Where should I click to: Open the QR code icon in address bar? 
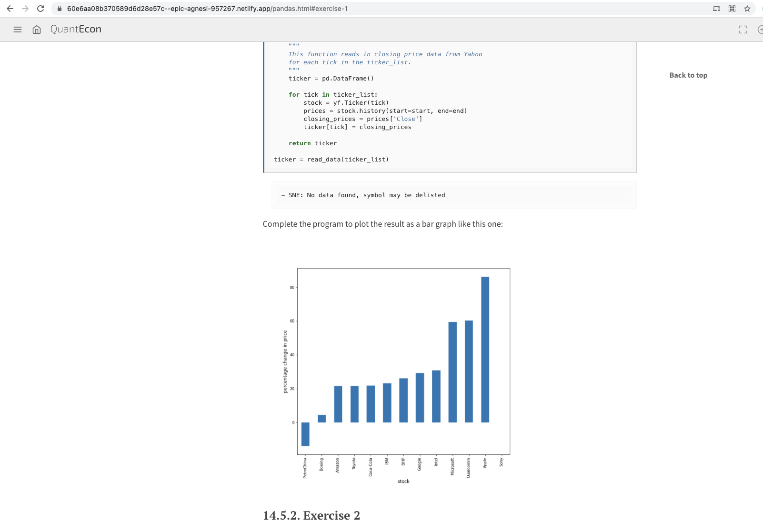click(732, 9)
